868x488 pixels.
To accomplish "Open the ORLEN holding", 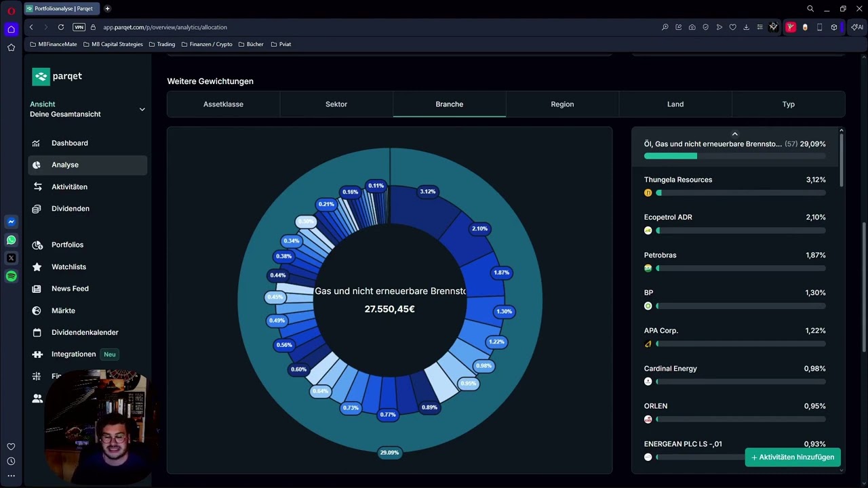I will click(x=735, y=412).
